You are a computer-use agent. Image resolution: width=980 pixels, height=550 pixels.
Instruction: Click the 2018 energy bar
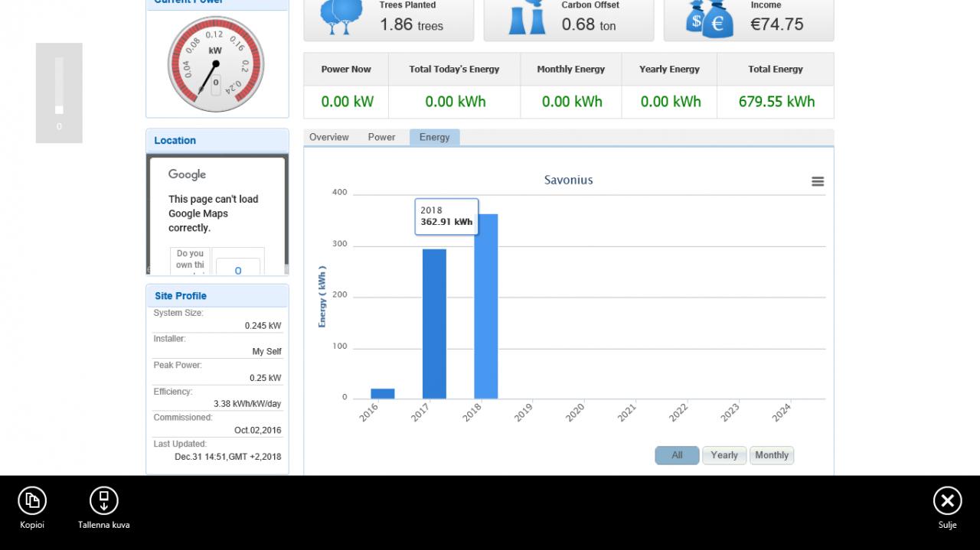pos(486,306)
